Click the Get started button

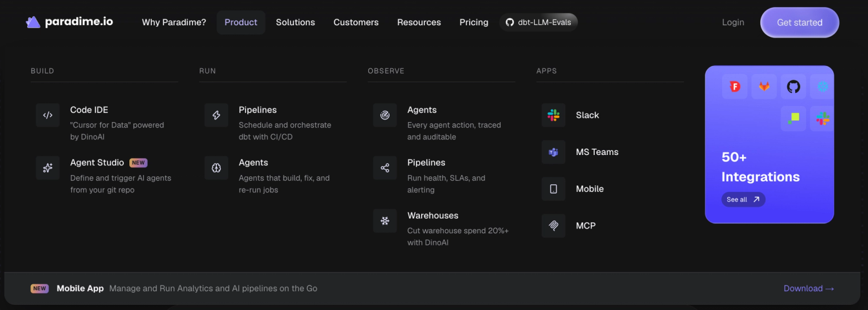pyautogui.click(x=800, y=22)
